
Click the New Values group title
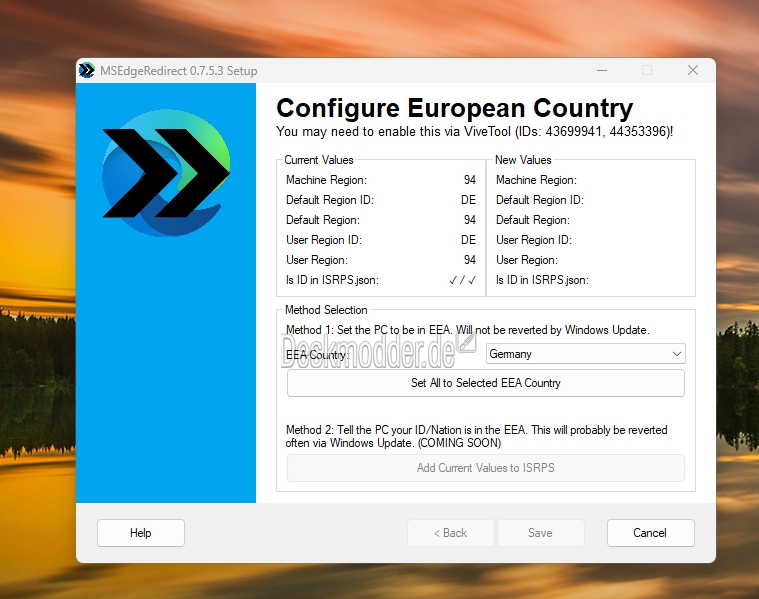(x=523, y=160)
